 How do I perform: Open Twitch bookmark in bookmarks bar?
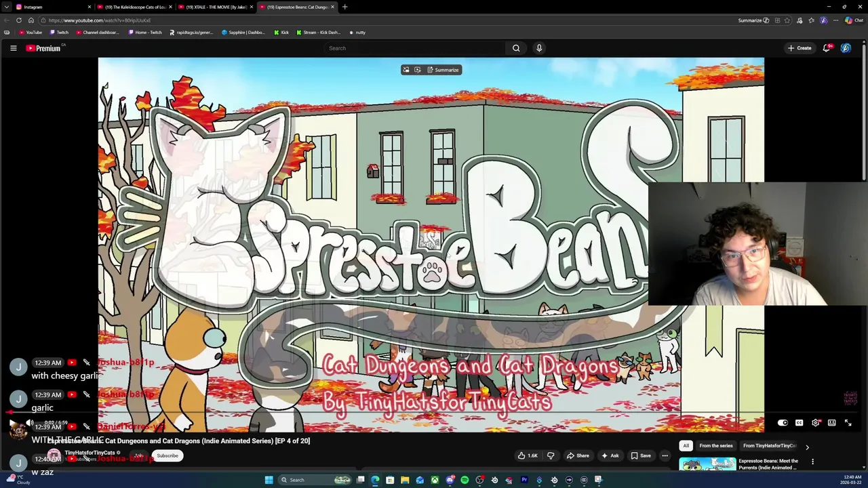[x=59, y=32]
